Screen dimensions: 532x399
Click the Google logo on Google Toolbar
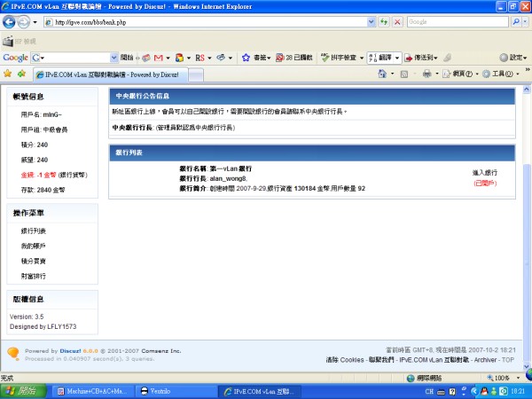point(15,58)
